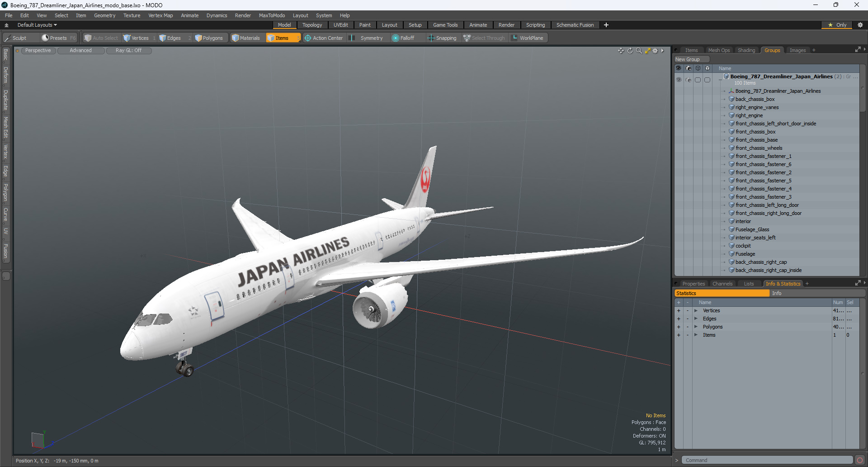Click the viewport maximize arrows icon
The height and width of the screenshot is (467, 868).
click(x=647, y=51)
